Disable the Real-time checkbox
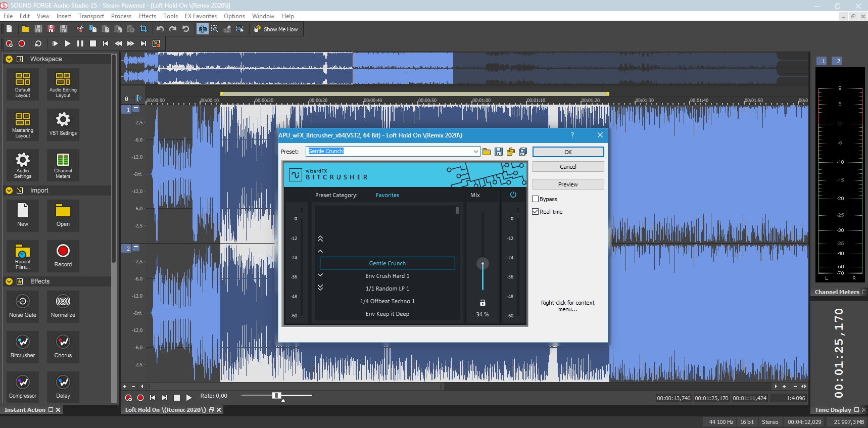The height and width of the screenshot is (428, 868). (x=536, y=212)
